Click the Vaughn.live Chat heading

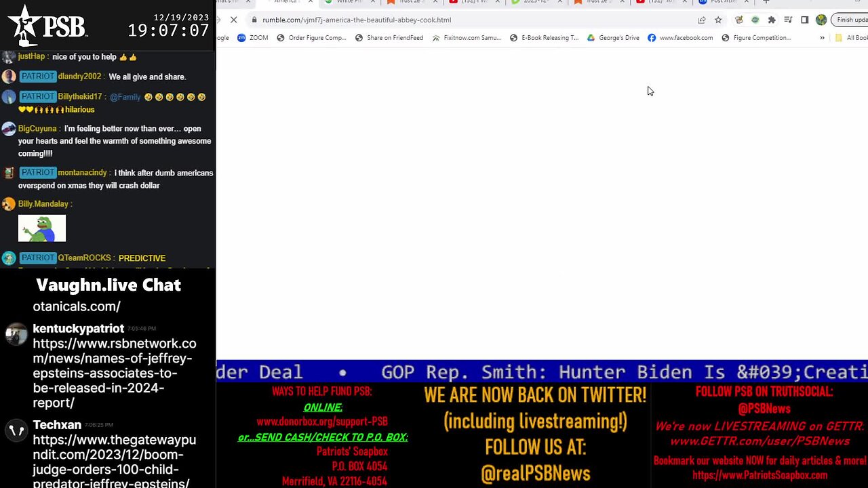pos(108,285)
